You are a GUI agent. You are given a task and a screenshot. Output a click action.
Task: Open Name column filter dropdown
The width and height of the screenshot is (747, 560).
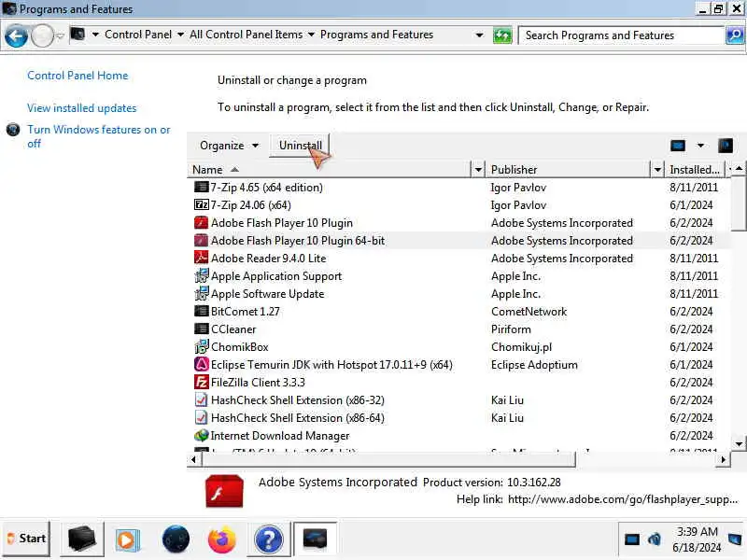click(x=478, y=170)
